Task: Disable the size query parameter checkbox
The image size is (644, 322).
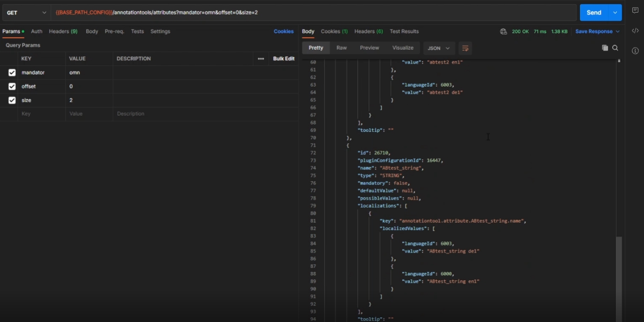Action: pos(12,100)
